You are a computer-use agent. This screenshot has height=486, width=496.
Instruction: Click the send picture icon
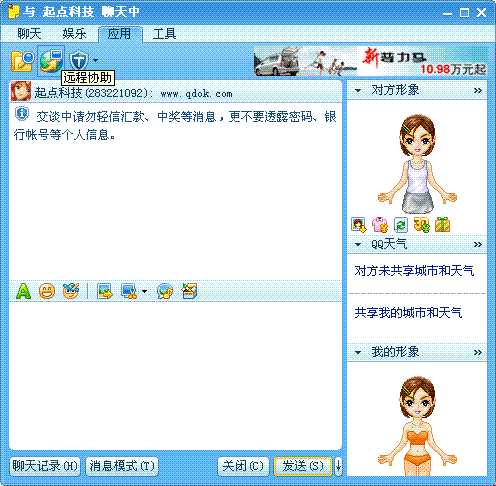pos(105,291)
